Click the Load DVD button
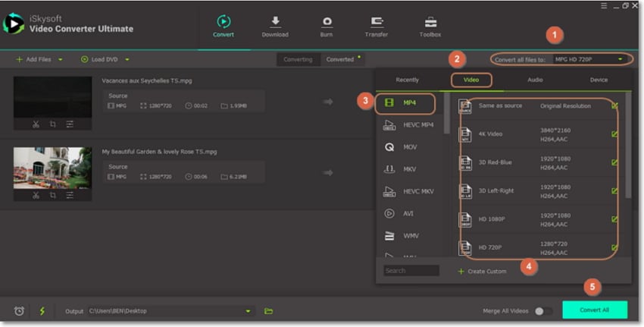This screenshot has width=644, height=327. [x=99, y=60]
